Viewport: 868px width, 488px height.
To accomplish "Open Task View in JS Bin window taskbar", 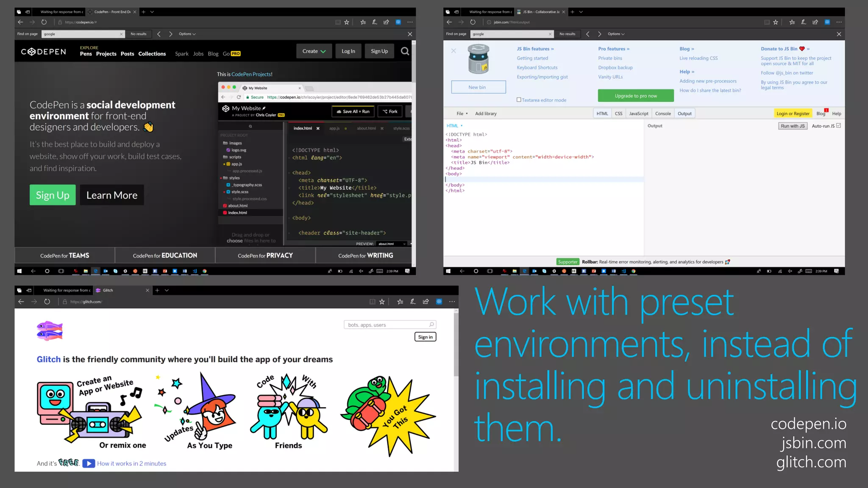I will (x=490, y=271).
